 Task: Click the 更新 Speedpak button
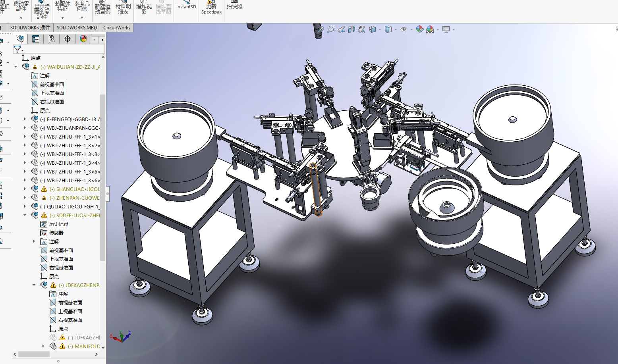click(211, 8)
